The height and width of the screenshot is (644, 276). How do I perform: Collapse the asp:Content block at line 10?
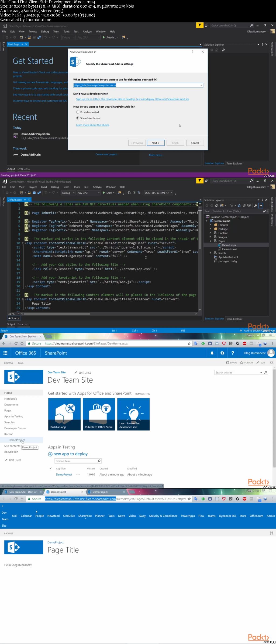pyautogui.click(x=23, y=243)
